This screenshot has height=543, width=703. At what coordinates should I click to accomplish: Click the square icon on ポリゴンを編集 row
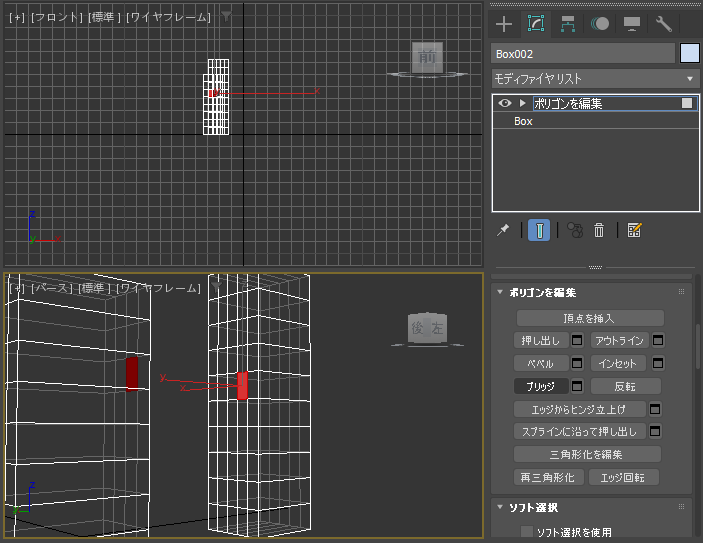coord(687,103)
